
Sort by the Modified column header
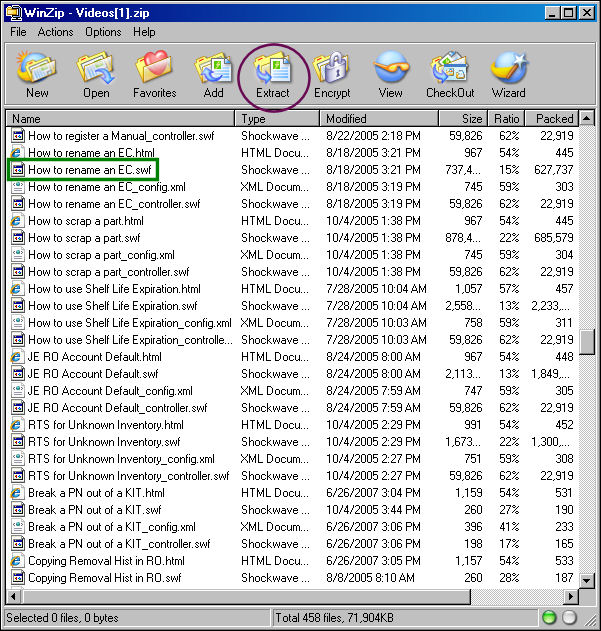tap(379, 119)
